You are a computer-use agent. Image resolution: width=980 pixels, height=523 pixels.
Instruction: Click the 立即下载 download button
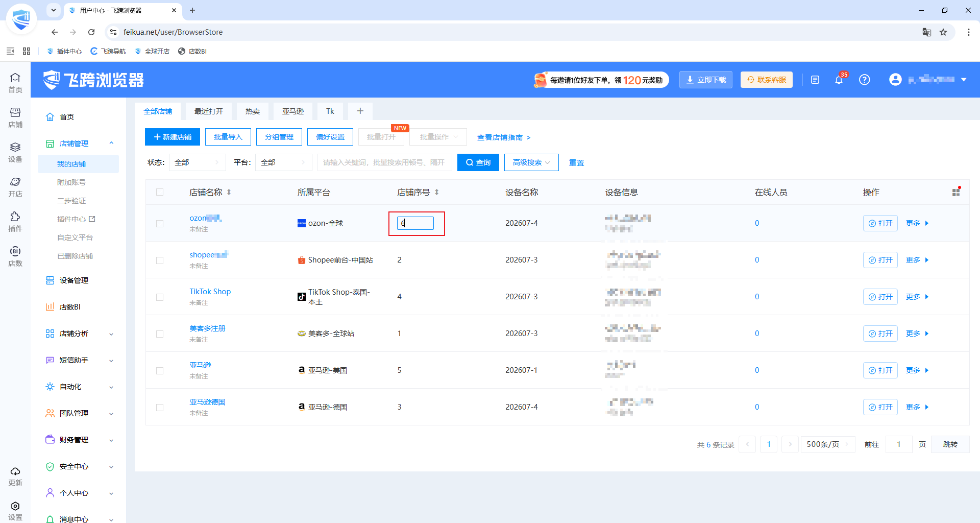point(706,80)
